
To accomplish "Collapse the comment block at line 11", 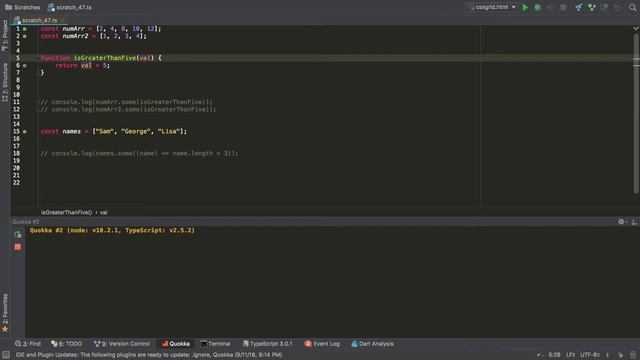I will (x=40, y=102).
